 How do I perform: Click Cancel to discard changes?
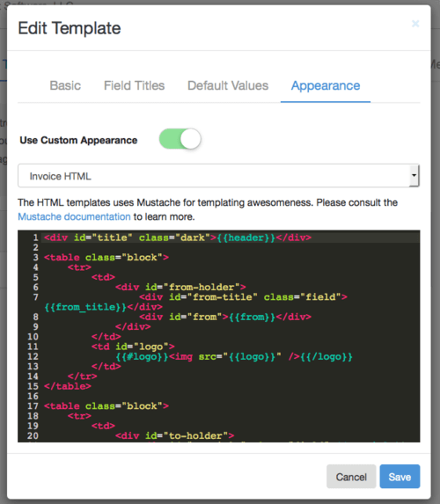[351, 477]
